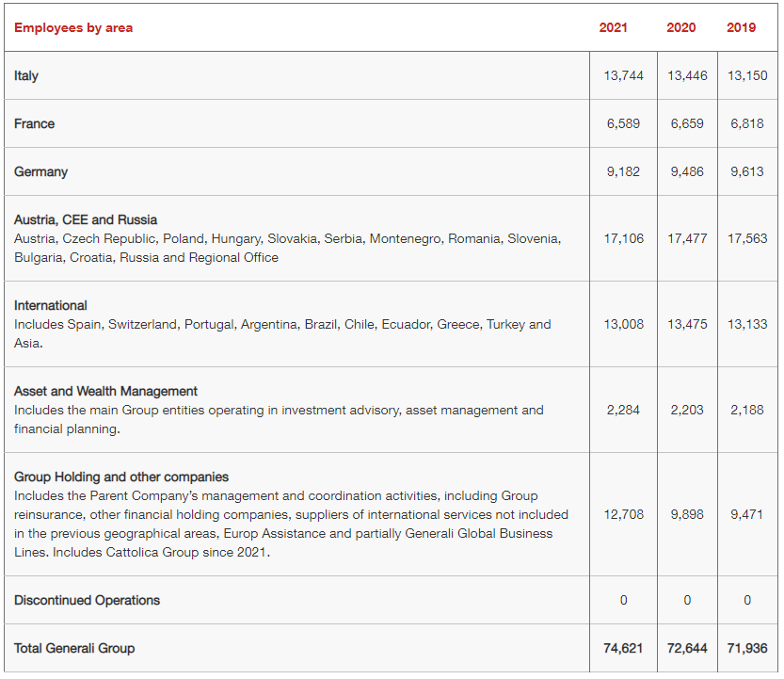Click the International row title
The height and width of the screenshot is (679, 784).
51,305
